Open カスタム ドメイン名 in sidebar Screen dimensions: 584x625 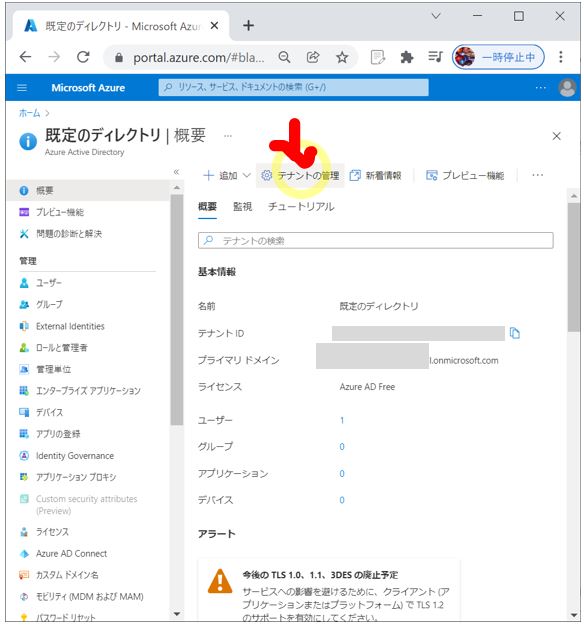(x=67, y=575)
